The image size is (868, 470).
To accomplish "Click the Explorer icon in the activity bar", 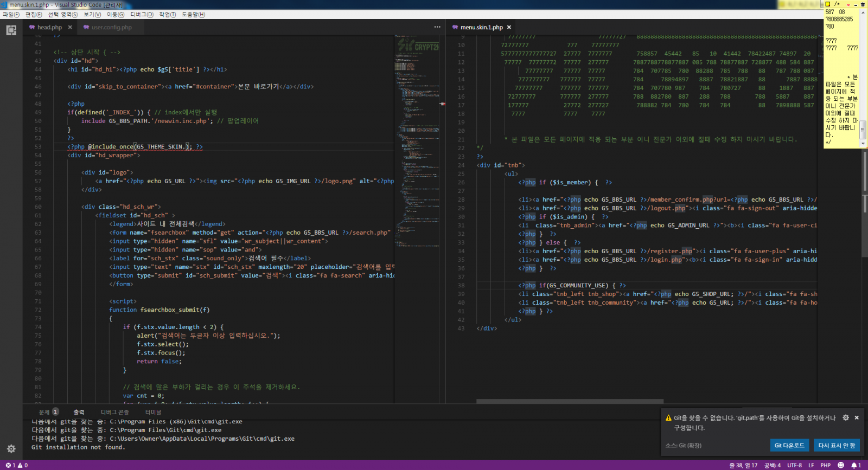I will (x=11, y=30).
